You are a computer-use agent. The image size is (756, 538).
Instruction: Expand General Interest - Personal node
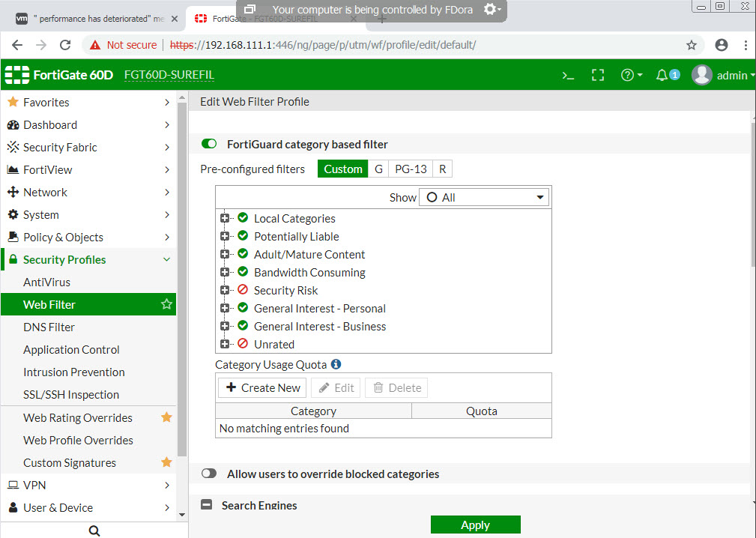[225, 308]
